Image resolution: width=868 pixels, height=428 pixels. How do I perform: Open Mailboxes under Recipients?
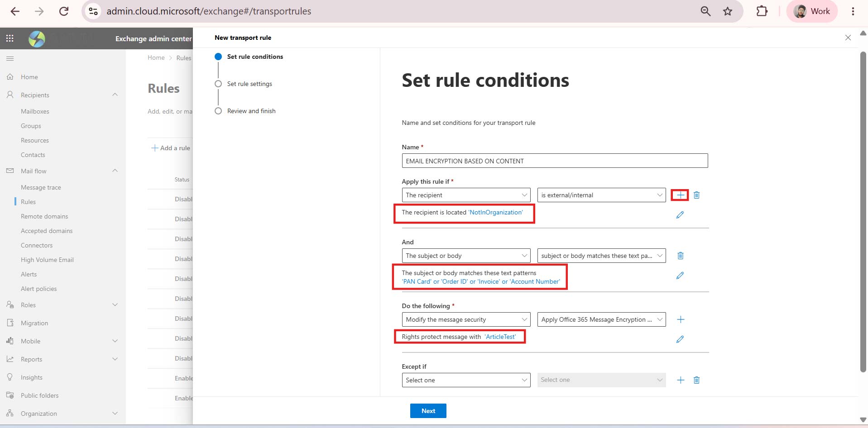coord(35,111)
